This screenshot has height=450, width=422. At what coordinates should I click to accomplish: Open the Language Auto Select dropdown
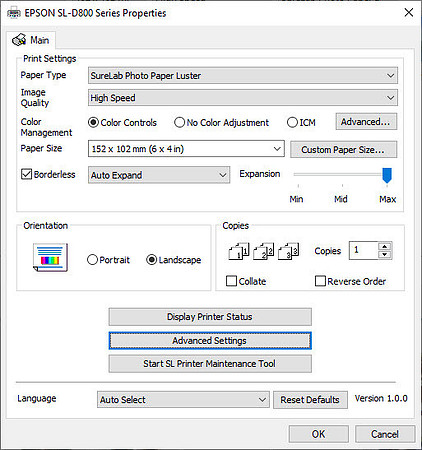coord(183,399)
